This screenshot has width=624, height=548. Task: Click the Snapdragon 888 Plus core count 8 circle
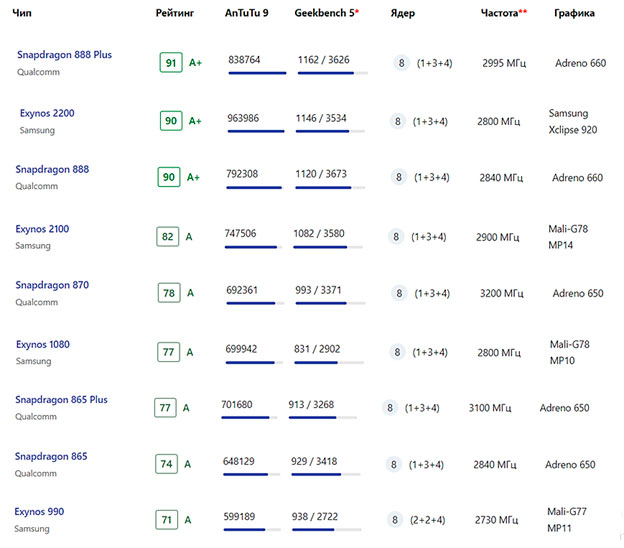tap(402, 63)
